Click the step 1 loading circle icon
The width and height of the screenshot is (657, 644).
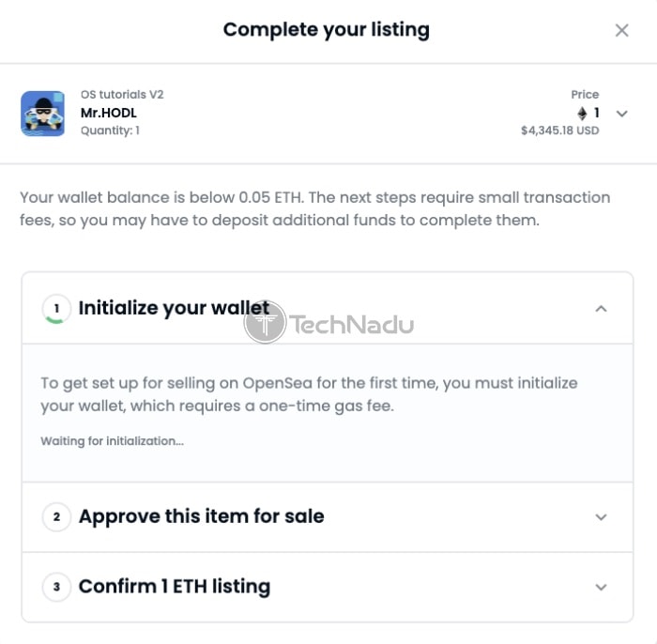click(56, 309)
